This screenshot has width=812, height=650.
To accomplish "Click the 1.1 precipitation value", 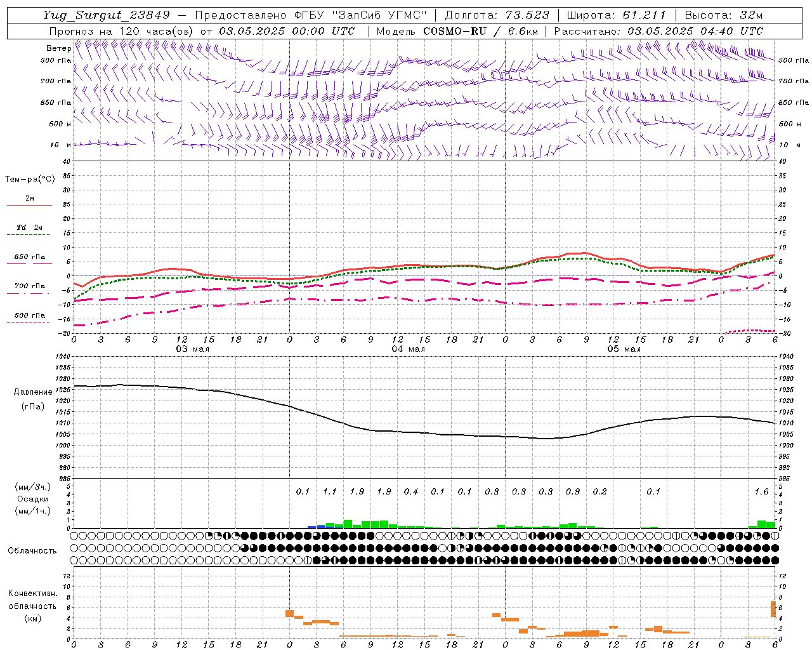I will click(329, 491).
